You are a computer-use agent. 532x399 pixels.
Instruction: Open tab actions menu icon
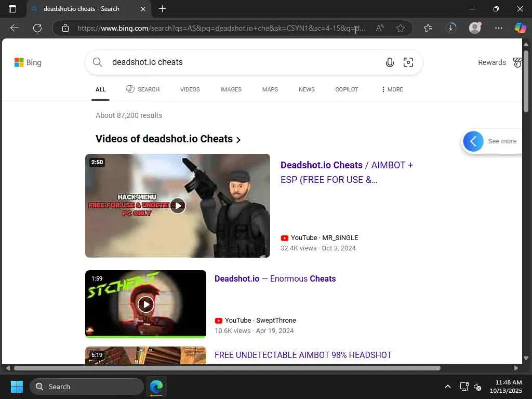point(12,9)
